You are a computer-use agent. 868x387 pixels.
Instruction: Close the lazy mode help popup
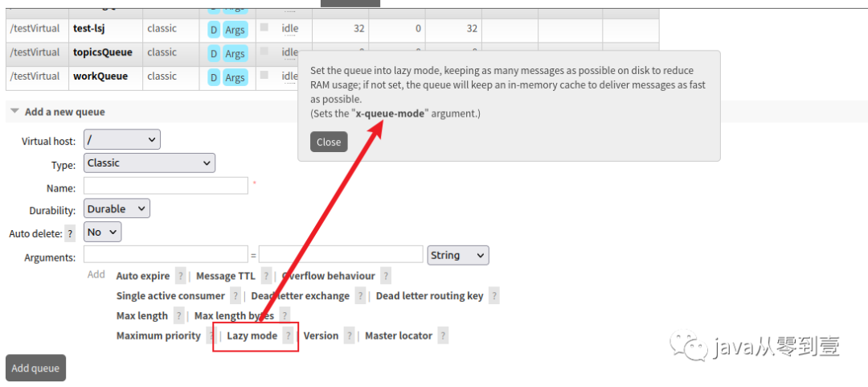[329, 142]
